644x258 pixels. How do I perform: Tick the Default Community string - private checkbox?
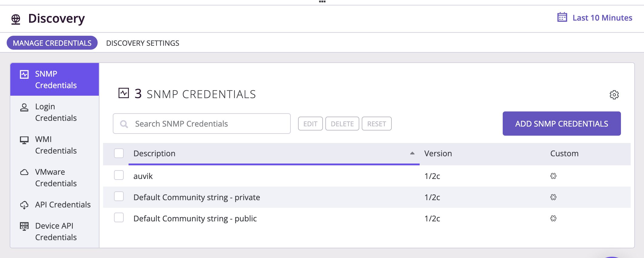point(119,196)
